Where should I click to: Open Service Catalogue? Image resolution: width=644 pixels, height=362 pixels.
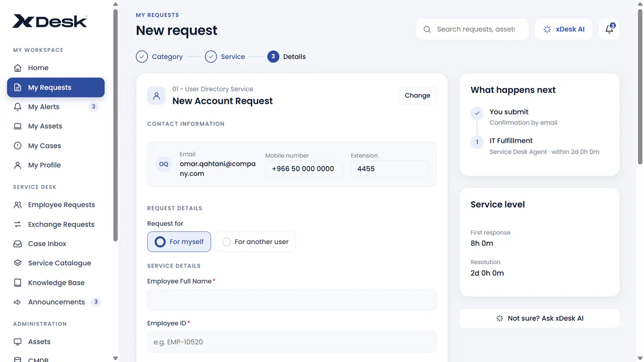[56, 263]
